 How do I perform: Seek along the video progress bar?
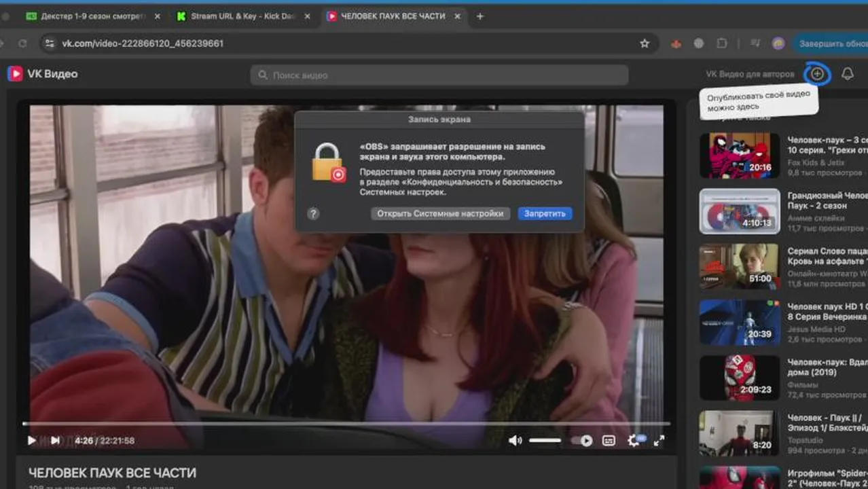pos(346,424)
